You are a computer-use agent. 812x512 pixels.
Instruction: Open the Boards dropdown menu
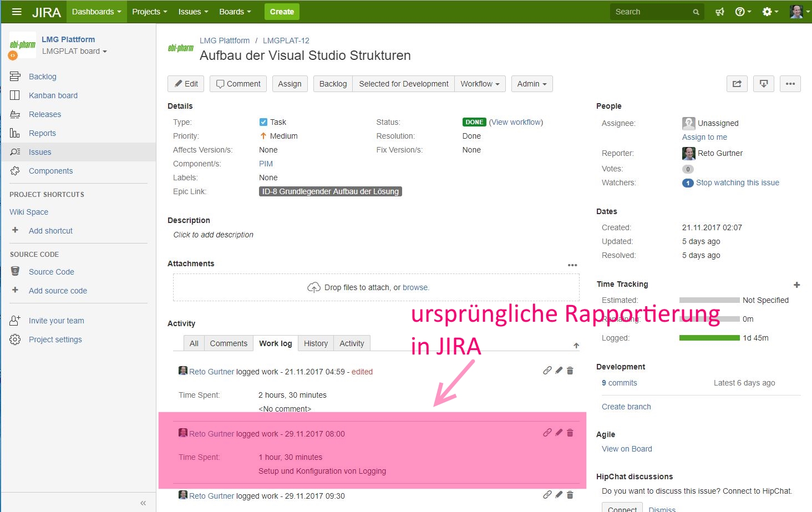coord(235,12)
